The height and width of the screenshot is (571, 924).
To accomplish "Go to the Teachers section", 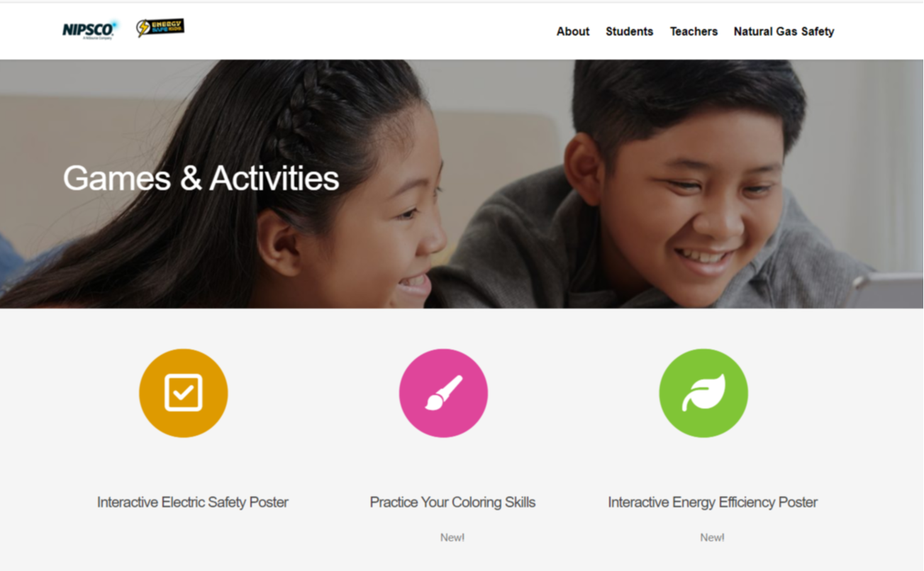I will point(694,31).
